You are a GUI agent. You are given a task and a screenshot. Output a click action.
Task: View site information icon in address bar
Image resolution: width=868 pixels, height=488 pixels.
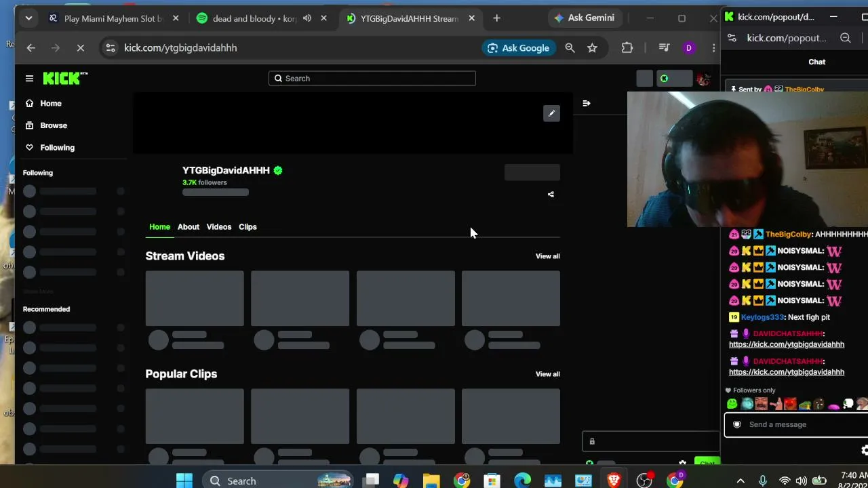coord(110,47)
